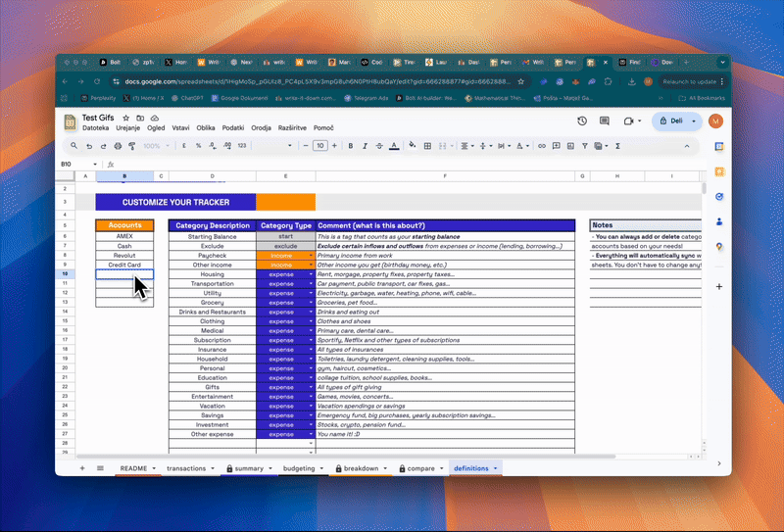Click the print icon in toolbar
Screen dimensions: 784x532
click(x=116, y=146)
